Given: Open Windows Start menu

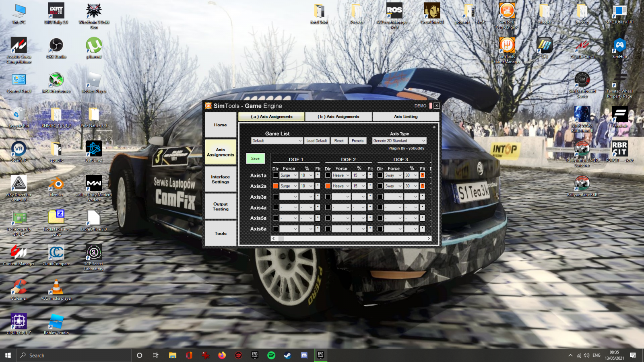Looking at the screenshot, I should click(x=8, y=355).
